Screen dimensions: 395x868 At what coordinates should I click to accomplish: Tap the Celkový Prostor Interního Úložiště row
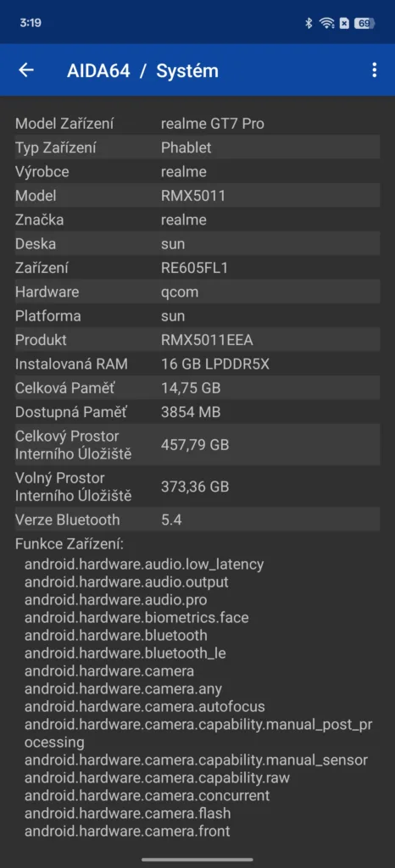click(x=197, y=444)
